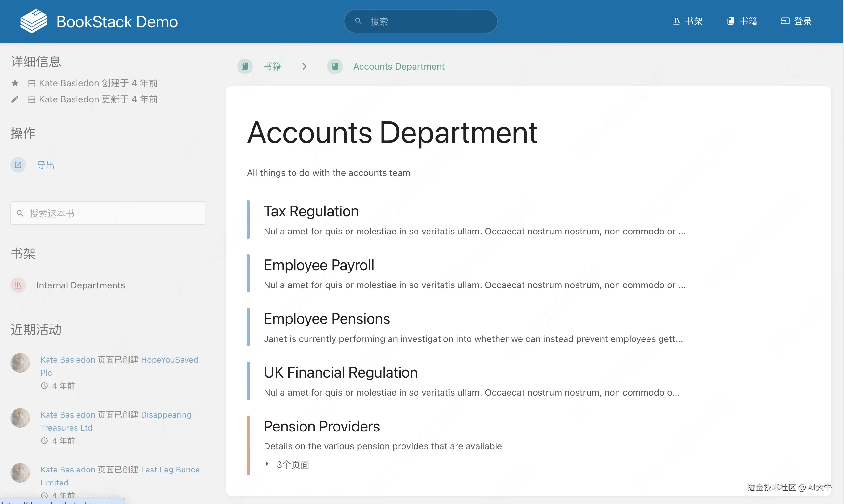This screenshot has height=504, width=844.
Task: Click Kate Basledon avatar for HopeYouSaved activity
Action: pos(20,363)
